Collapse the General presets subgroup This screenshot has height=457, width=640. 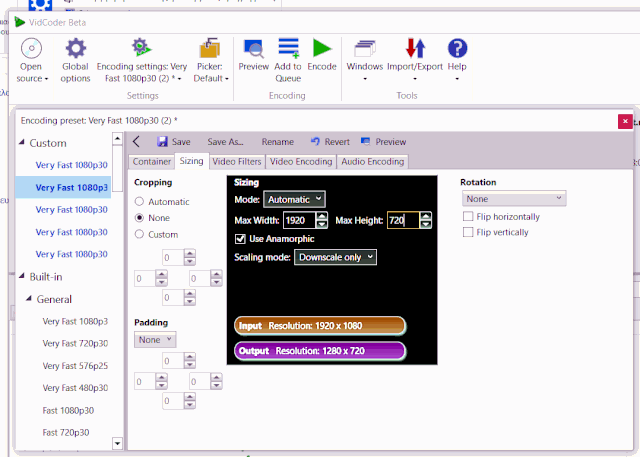[29, 299]
